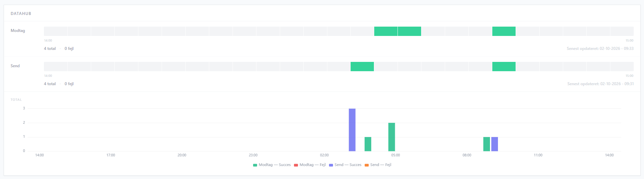Click the y-axis label 3
The height and width of the screenshot is (179, 644).
pyautogui.click(x=24, y=108)
